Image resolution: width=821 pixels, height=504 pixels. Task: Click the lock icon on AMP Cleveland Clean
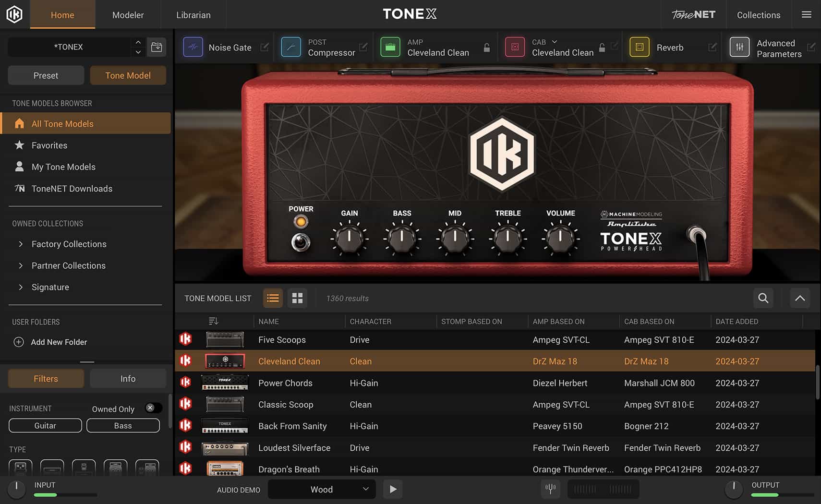point(486,48)
